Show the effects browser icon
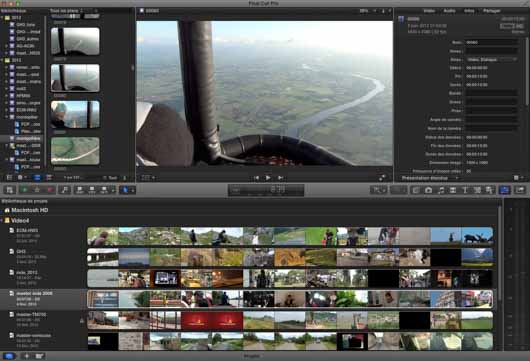Viewport: 530px width, 361px height. (x=416, y=190)
